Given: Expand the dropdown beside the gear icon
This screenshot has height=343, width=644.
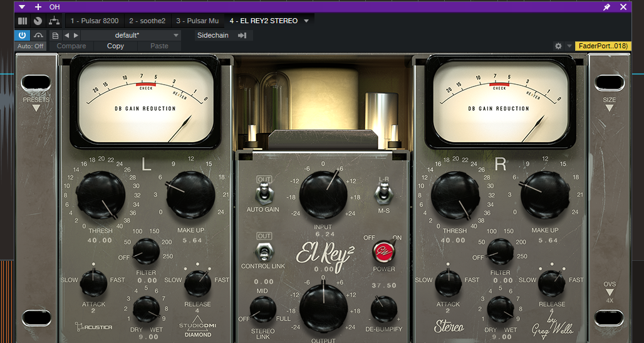Looking at the screenshot, I should click(x=569, y=46).
